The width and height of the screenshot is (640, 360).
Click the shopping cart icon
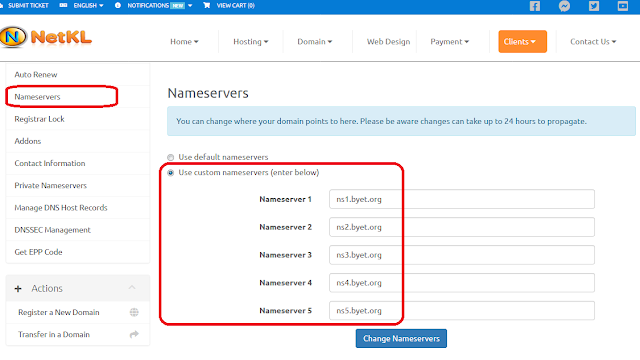[x=207, y=5]
